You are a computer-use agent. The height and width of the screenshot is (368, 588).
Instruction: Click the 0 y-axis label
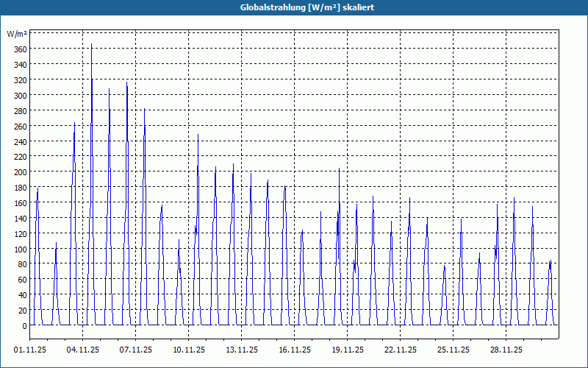pos(25,326)
